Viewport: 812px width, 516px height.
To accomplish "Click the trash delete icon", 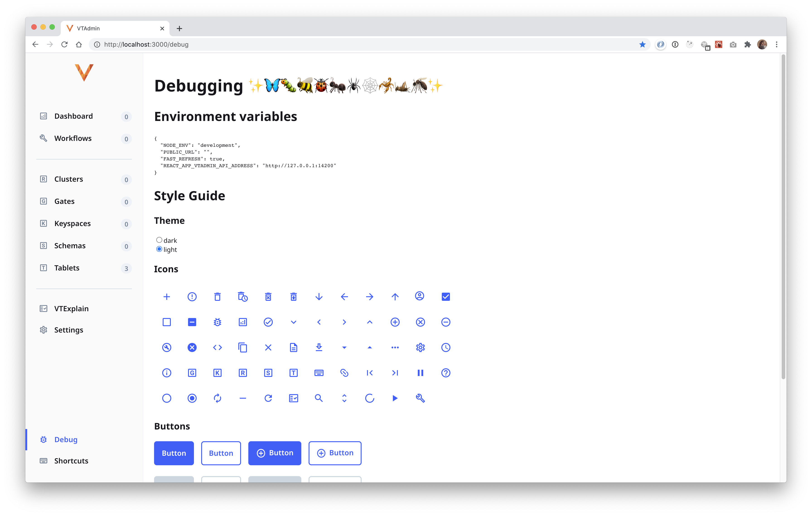I will point(217,297).
